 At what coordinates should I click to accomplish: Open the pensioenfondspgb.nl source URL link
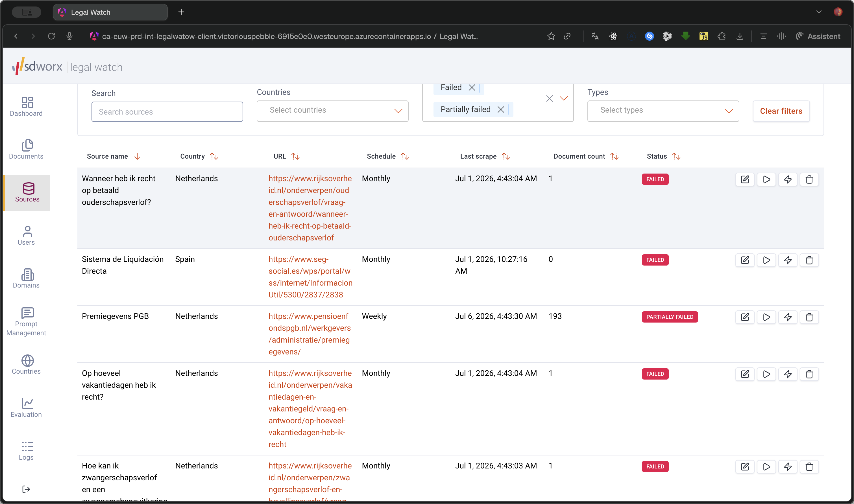[310, 334]
